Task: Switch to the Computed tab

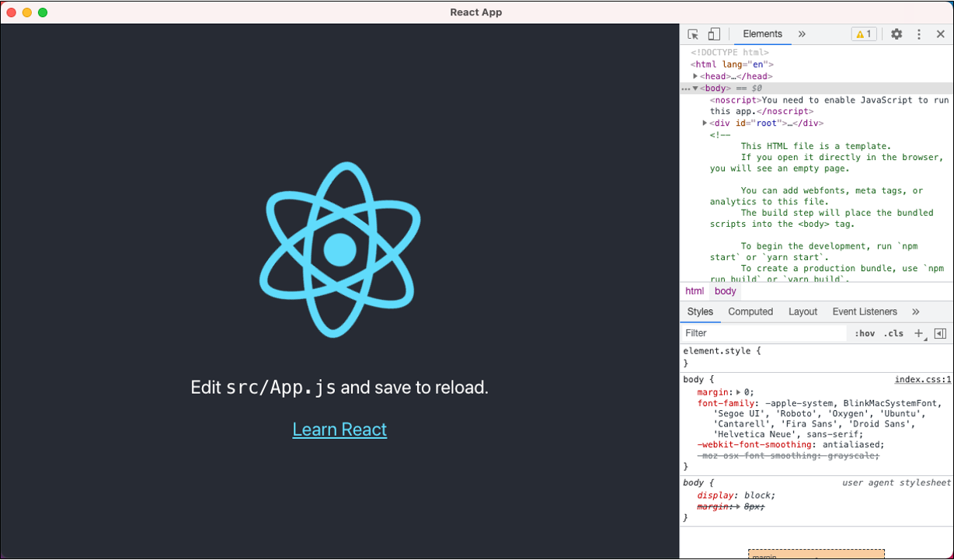Action: click(750, 311)
